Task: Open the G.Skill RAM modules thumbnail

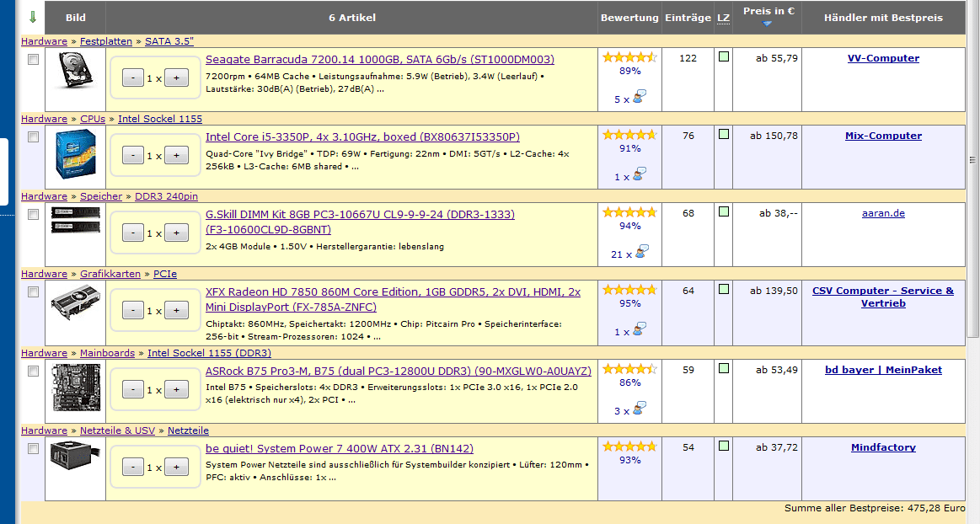Action: (x=76, y=220)
